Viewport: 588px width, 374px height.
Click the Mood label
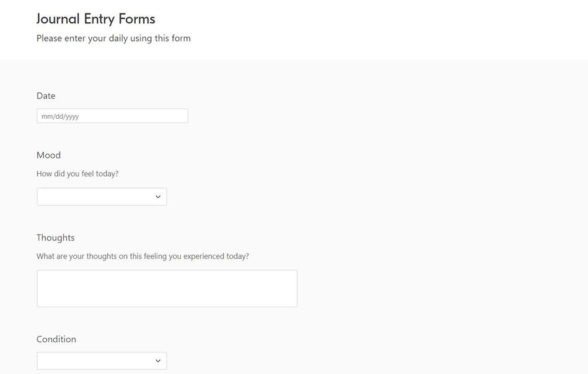[x=49, y=155]
